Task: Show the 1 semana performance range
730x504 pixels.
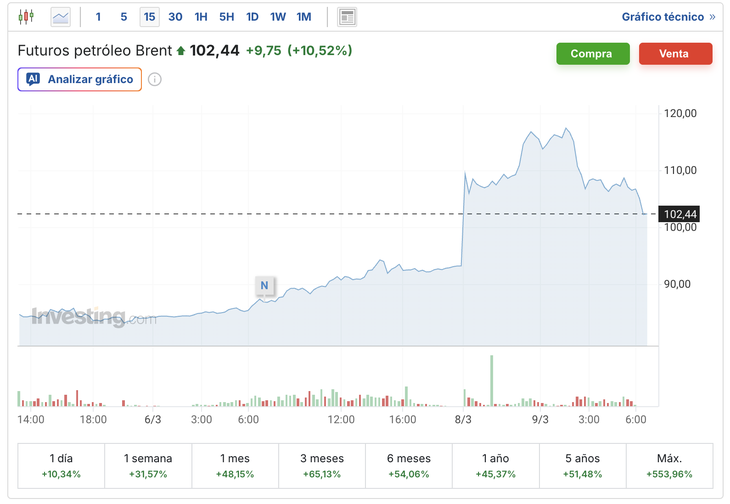Action: pos(148,465)
